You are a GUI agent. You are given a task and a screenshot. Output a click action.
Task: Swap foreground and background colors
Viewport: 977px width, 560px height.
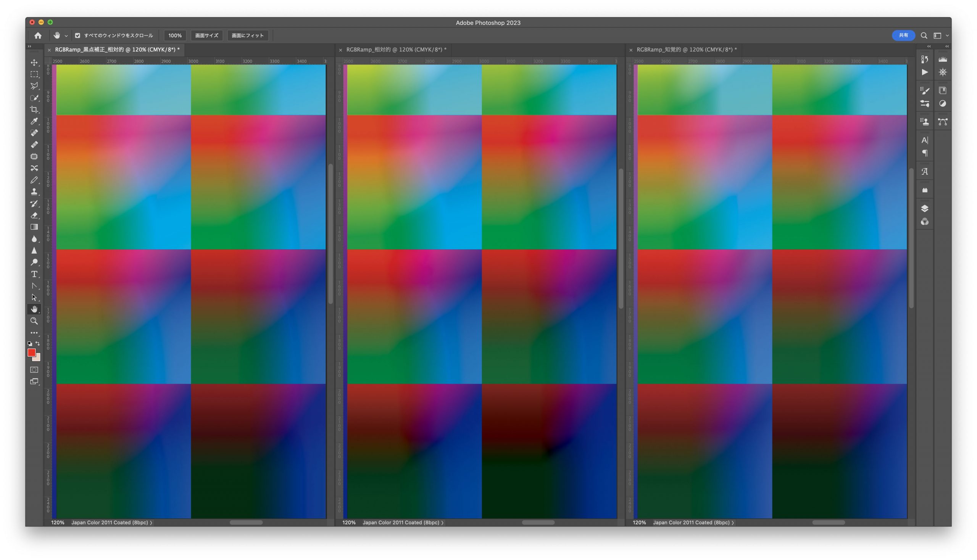point(38,343)
